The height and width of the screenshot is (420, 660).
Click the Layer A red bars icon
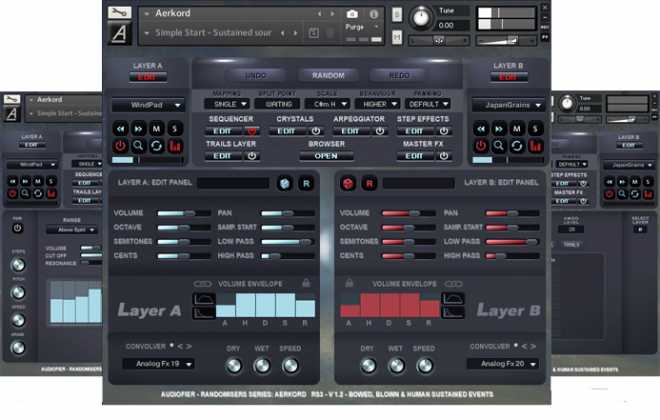pyautogui.click(x=175, y=146)
